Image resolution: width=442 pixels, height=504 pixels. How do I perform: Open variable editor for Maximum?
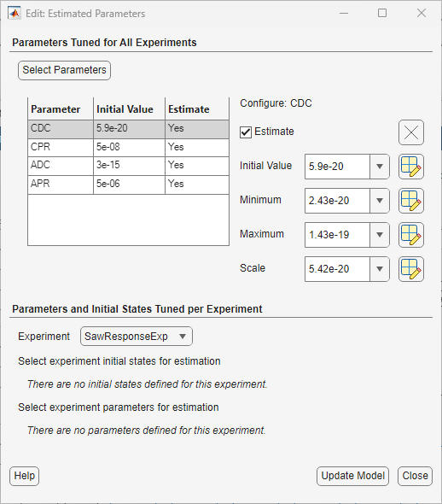[x=411, y=235]
